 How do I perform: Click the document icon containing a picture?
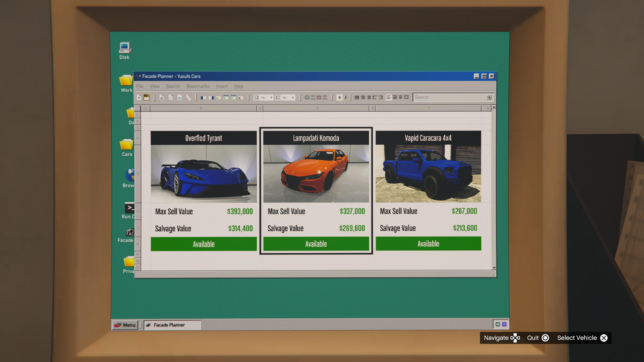pos(179,98)
